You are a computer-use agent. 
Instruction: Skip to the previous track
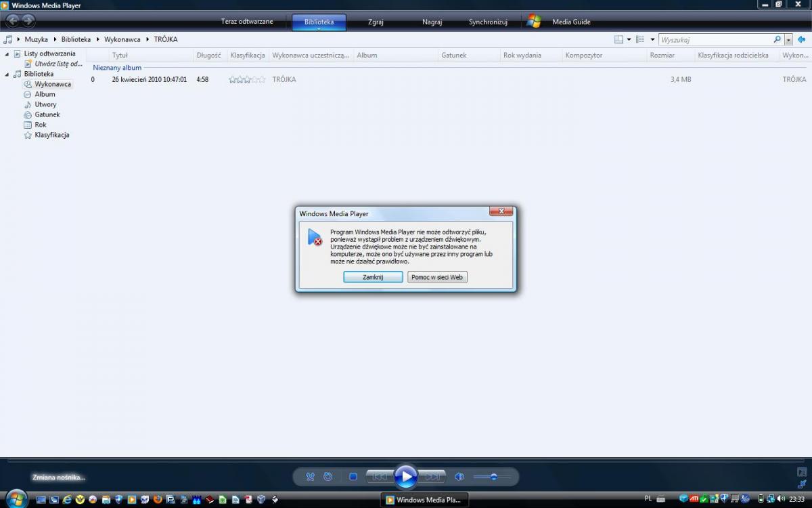[380, 477]
